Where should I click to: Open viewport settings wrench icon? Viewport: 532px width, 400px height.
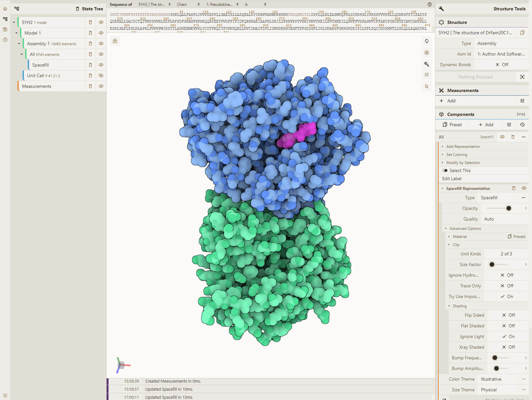(427, 64)
